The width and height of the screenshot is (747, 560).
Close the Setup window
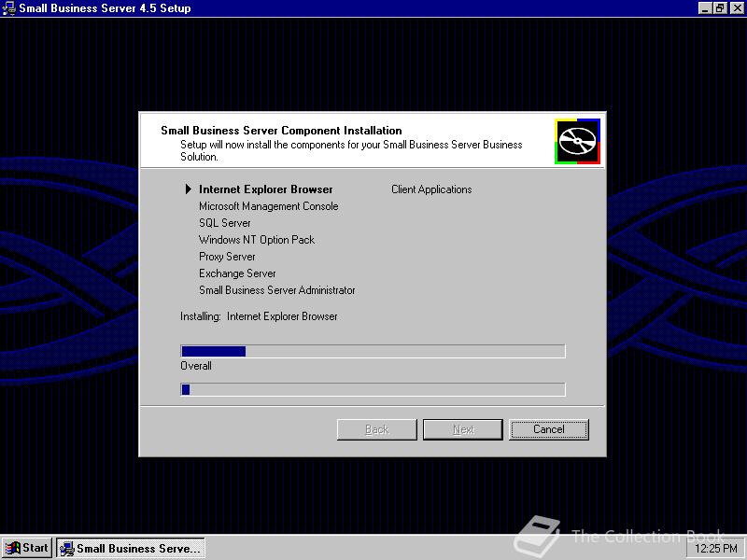click(x=737, y=8)
